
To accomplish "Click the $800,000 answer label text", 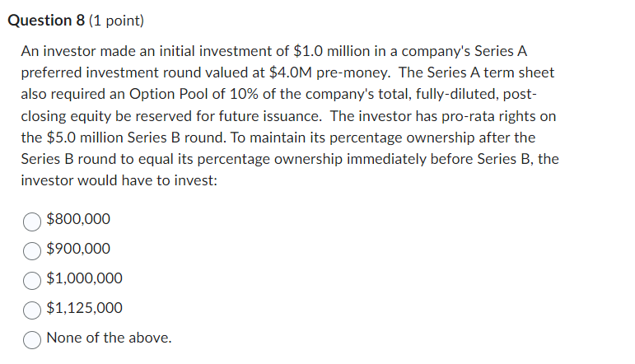I will click(78, 219).
